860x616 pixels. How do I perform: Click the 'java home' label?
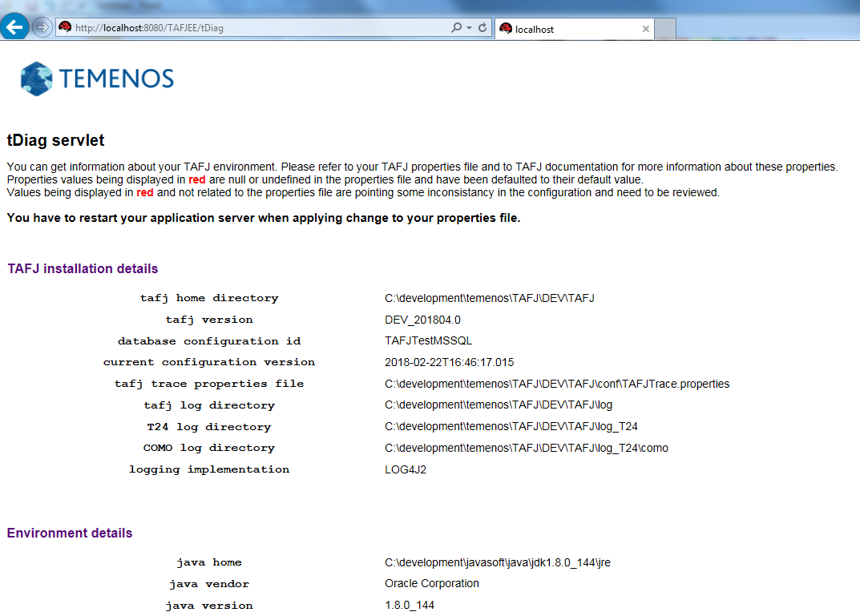[x=209, y=562]
